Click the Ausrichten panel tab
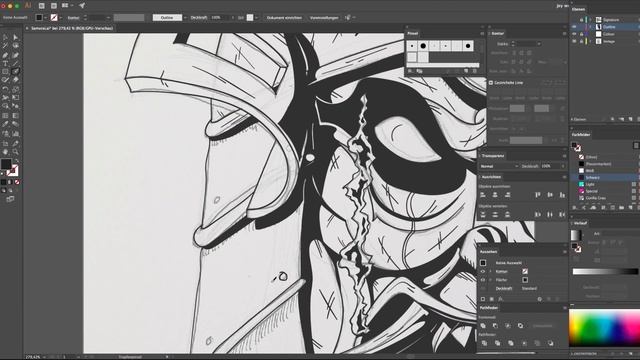640x360 pixels. pos(491,177)
